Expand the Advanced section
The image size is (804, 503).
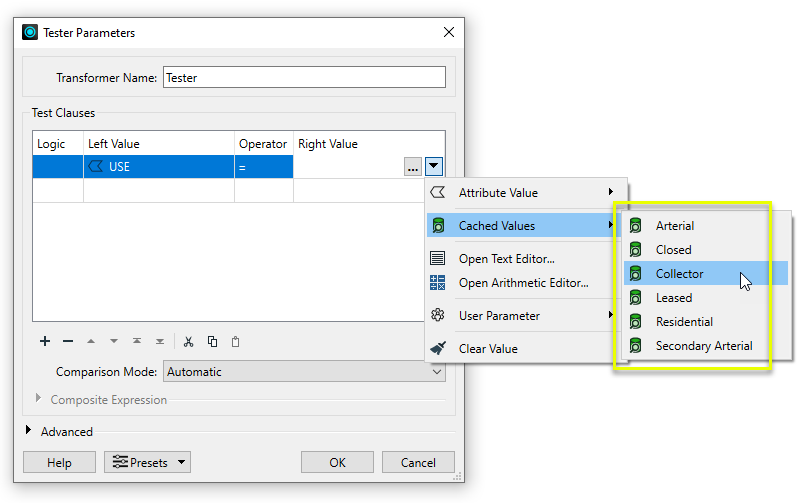pos(29,431)
